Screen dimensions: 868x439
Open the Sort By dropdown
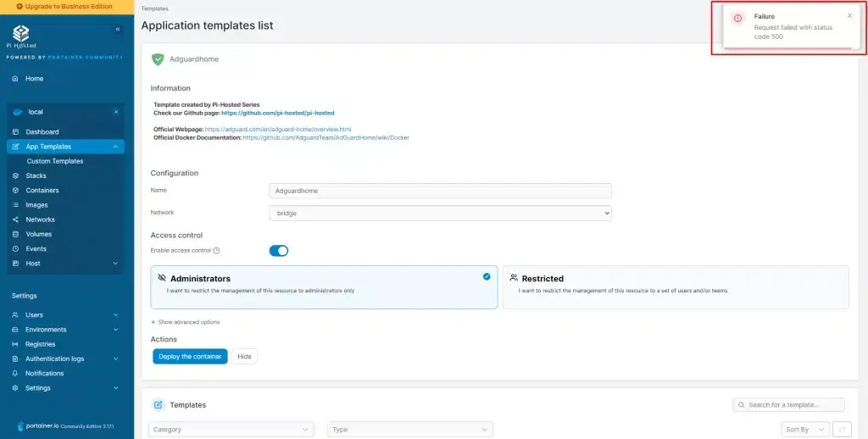[x=805, y=430]
